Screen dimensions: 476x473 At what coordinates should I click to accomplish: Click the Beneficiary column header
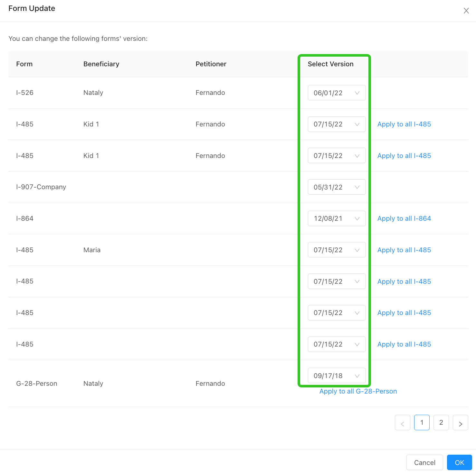101,64
